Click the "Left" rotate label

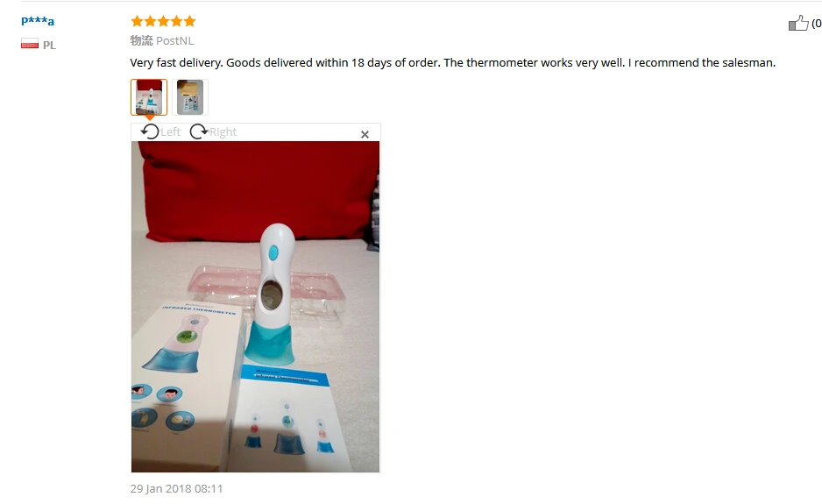pos(170,131)
